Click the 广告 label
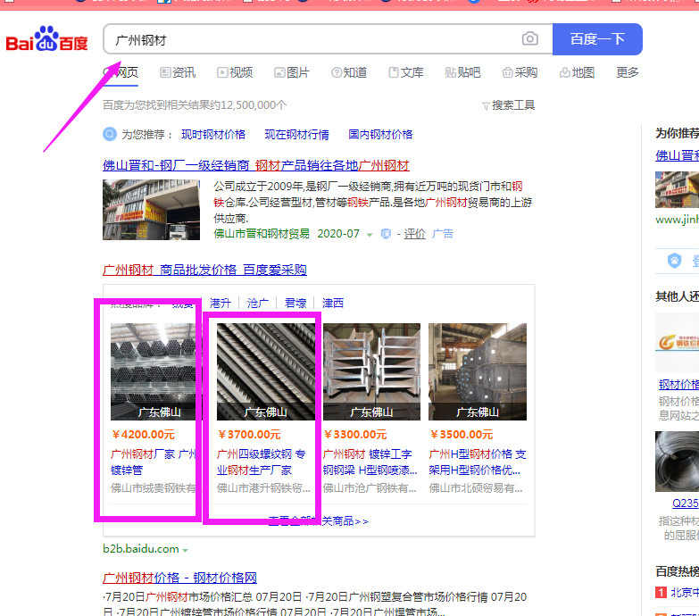Viewport: 699px width, 616px height. [x=443, y=234]
